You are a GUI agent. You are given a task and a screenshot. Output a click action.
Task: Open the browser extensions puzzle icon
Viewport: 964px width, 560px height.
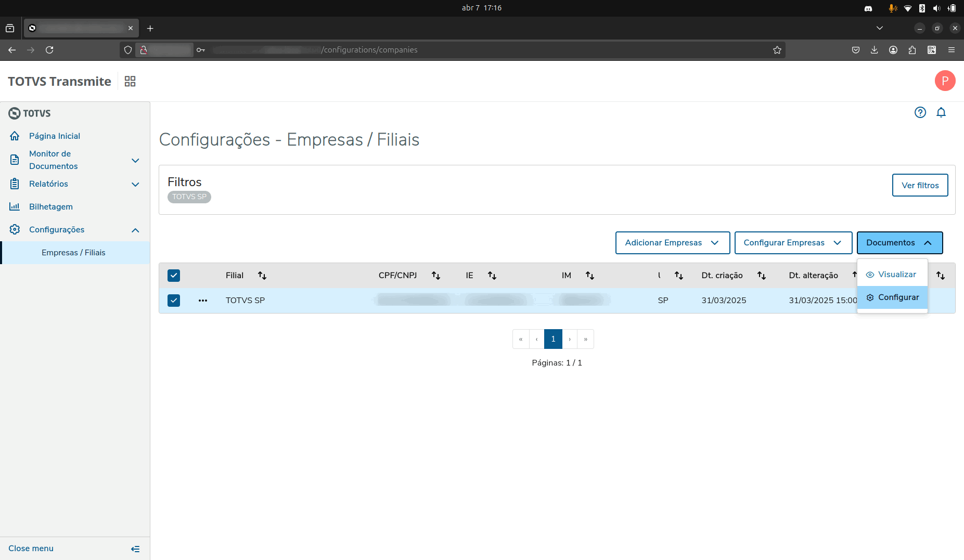pyautogui.click(x=912, y=50)
